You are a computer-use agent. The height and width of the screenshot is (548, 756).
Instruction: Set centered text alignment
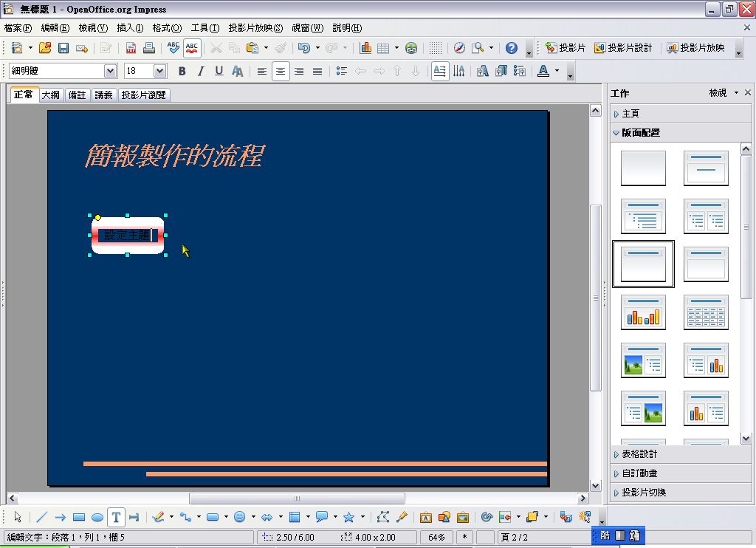tap(281, 72)
